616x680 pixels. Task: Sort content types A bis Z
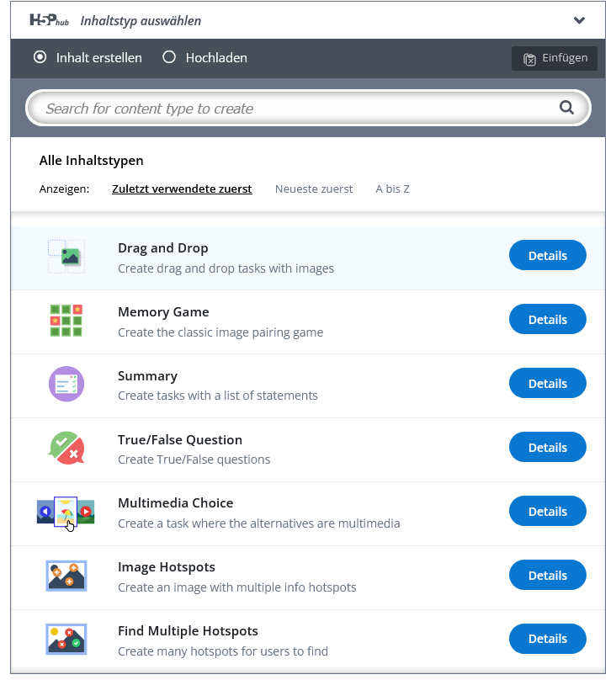pos(392,189)
